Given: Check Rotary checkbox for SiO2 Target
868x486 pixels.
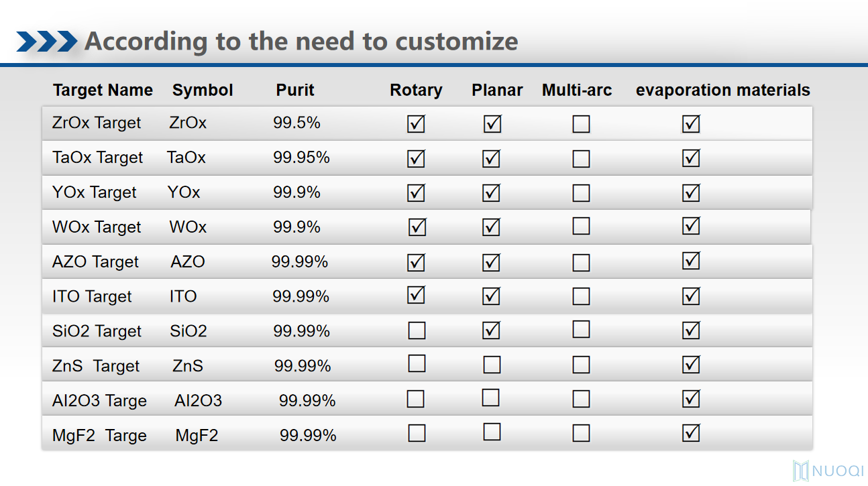Looking at the screenshot, I should [x=417, y=330].
